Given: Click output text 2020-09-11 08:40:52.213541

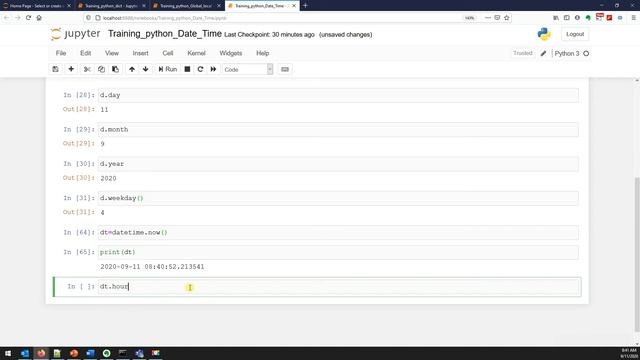Looking at the screenshot, I should [x=152, y=267].
